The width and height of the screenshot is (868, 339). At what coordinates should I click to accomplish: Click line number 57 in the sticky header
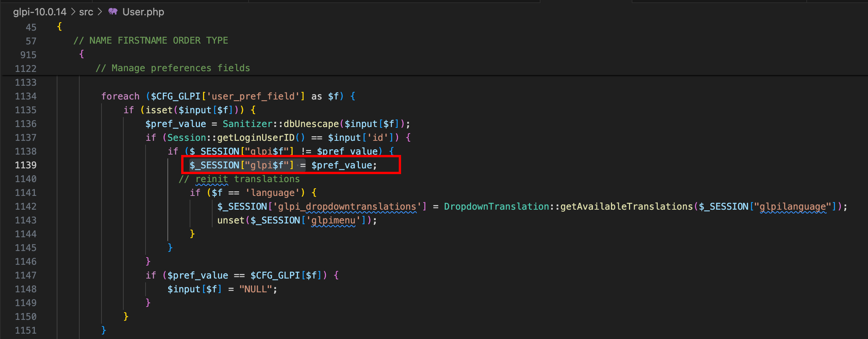coord(31,41)
